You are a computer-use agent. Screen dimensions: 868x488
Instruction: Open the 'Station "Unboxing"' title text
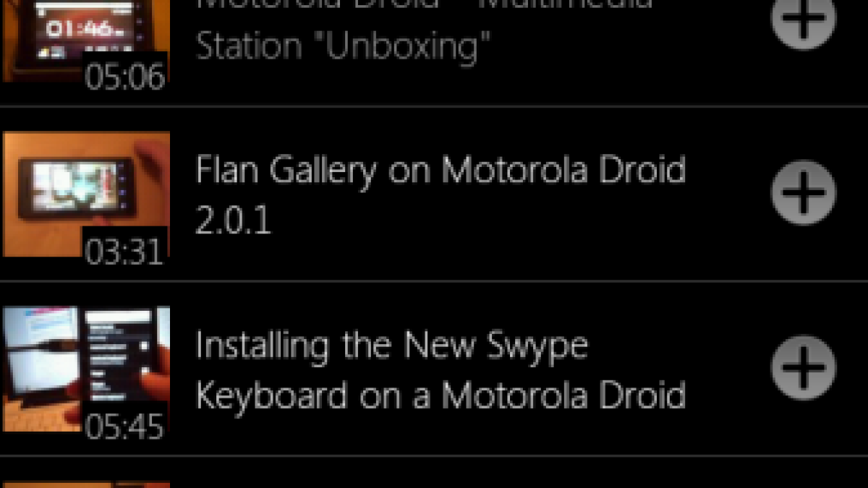[343, 46]
